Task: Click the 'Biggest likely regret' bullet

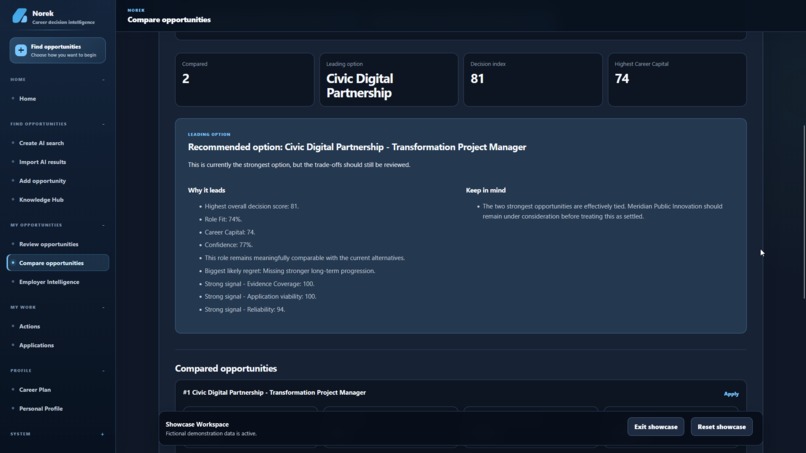Action: click(x=290, y=271)
